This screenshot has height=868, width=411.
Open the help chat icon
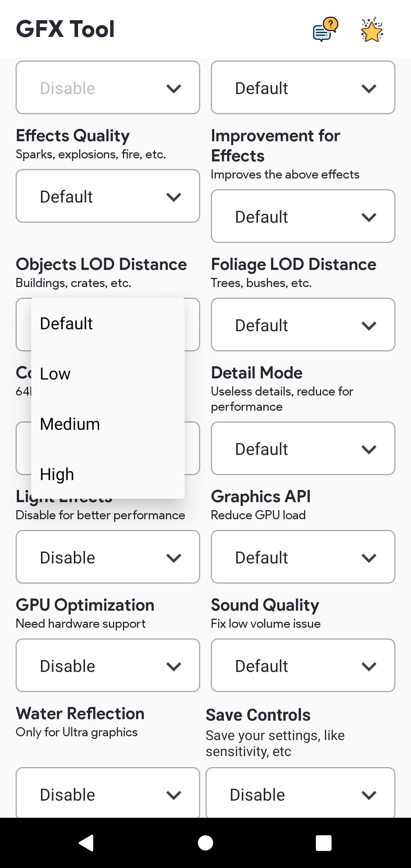click(x=325, y=29)
